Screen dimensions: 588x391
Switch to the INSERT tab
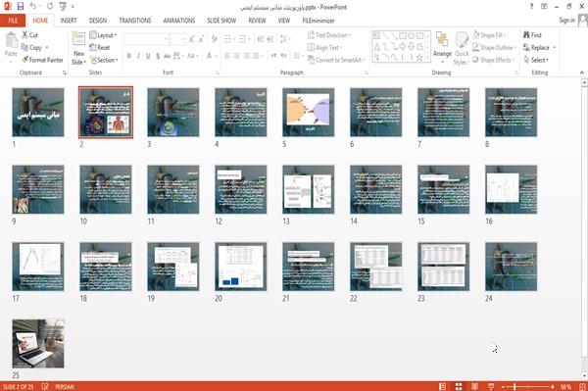click(x=69, y=21)
